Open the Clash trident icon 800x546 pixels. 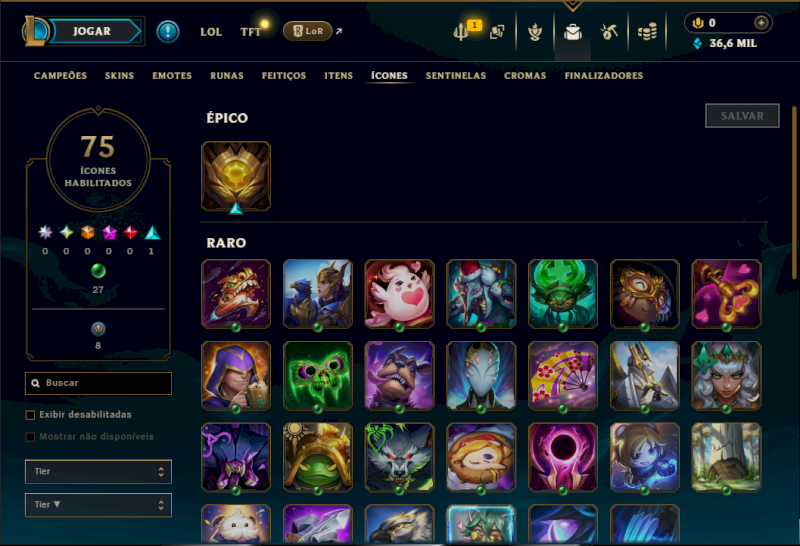pos(461,32)
